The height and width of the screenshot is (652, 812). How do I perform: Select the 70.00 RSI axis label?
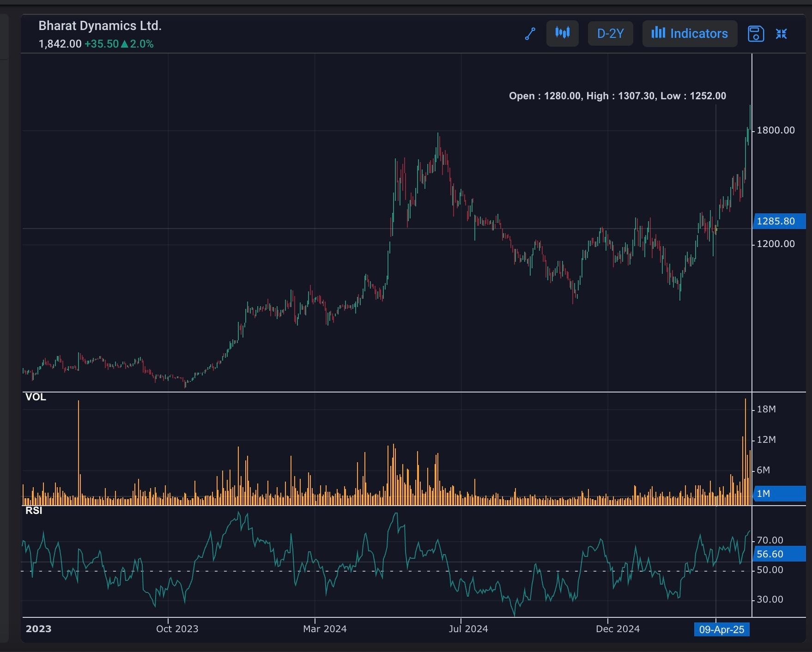[x=770, y=540]
